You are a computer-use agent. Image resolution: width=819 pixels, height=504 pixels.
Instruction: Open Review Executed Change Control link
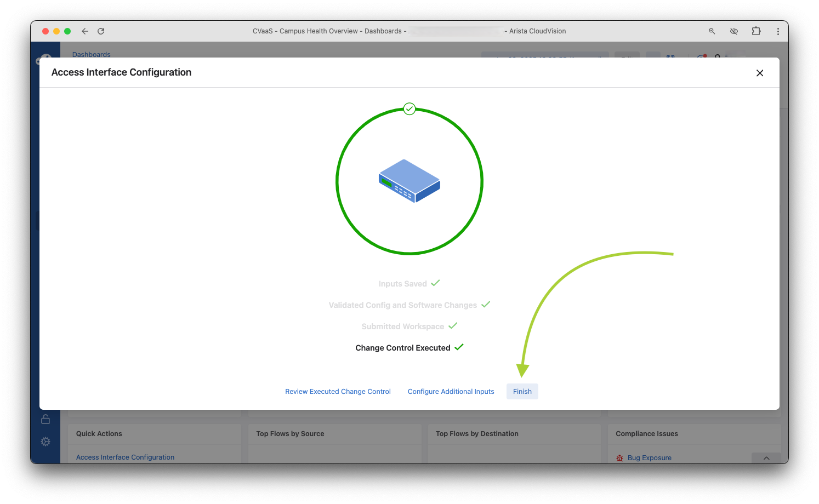pyautogui.click(x=338, y=391)
